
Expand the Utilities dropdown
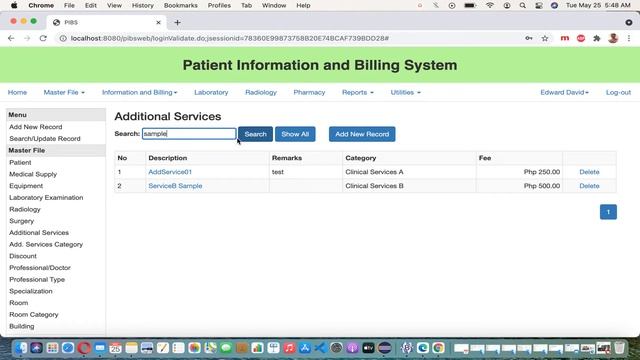pos(405,92)
